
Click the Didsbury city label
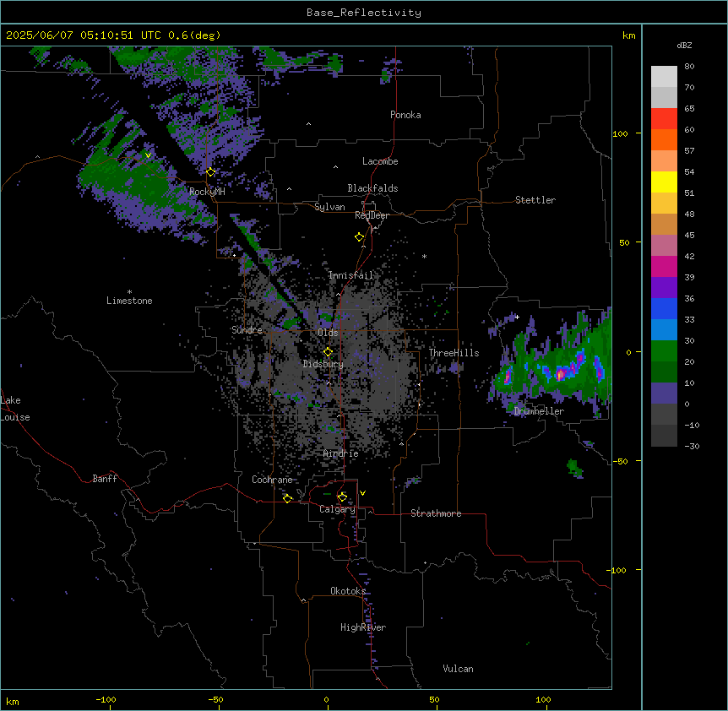click(x=323, y=364)
